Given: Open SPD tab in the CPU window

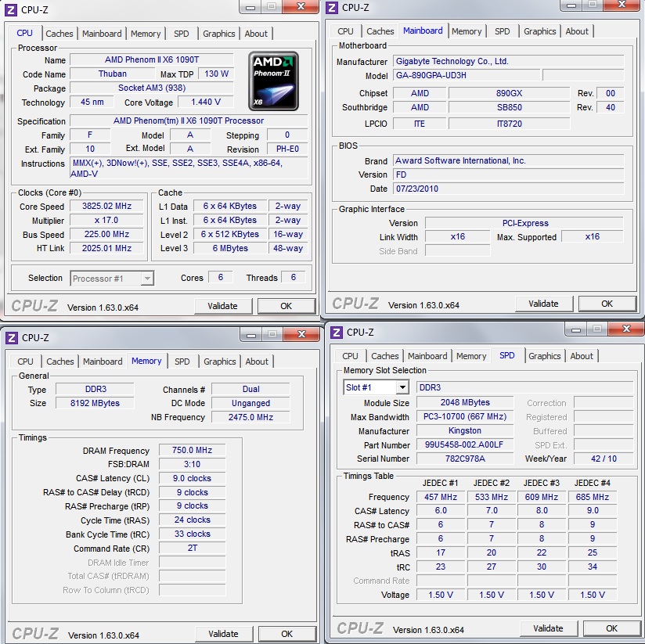Looking at the screenshot, I should (181, 34).
